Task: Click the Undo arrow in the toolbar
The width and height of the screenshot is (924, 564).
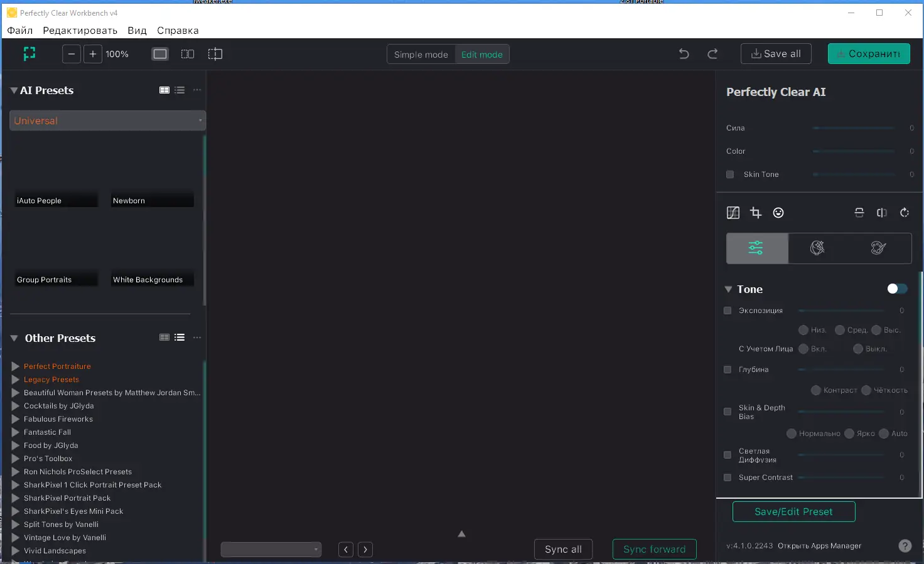Action: [684, 54]
